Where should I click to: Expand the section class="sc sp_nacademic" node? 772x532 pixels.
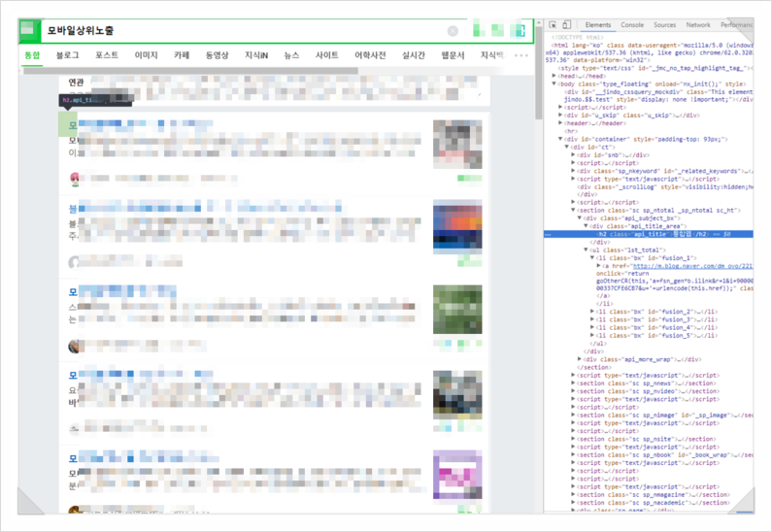coord(573,503)
